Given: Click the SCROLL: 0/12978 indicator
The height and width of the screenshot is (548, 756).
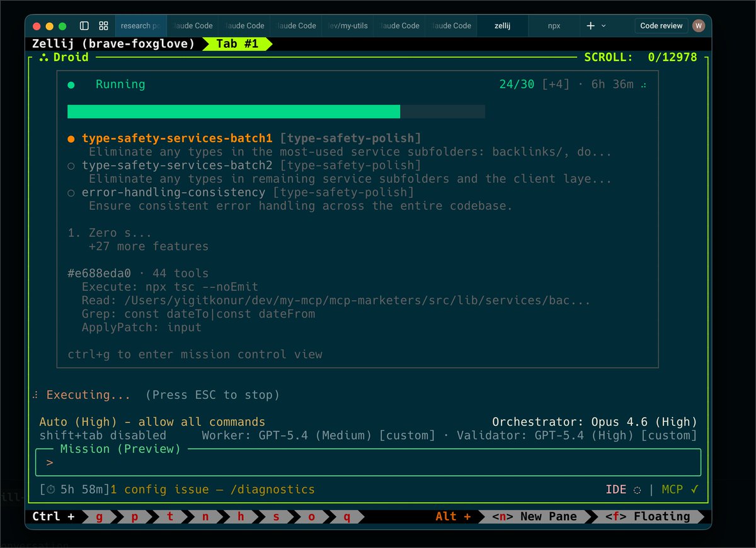Looking at the screenshot, I should [641, 57].
